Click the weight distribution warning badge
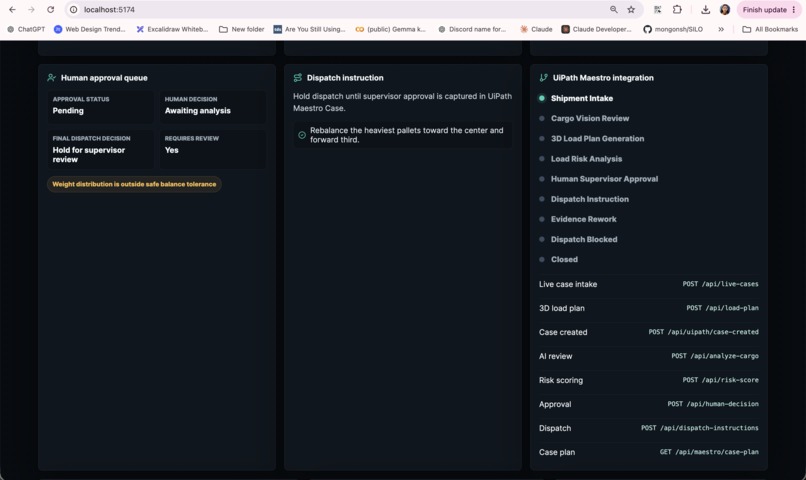The height and width of the screenshot is (480, 806). pyautogui.click(x=134, y=184)
